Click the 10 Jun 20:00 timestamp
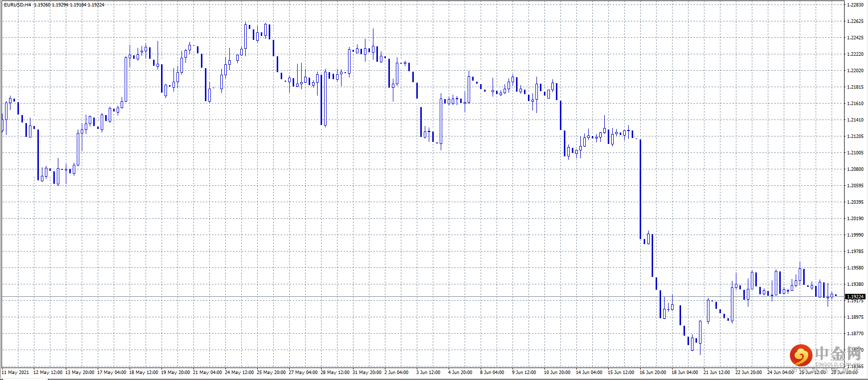Viewport: 868px width, 380px height. point(557,373)
